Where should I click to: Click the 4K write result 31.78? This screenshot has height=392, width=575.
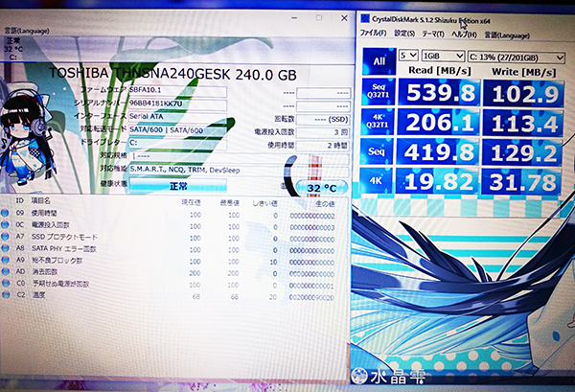coord(520,182)
